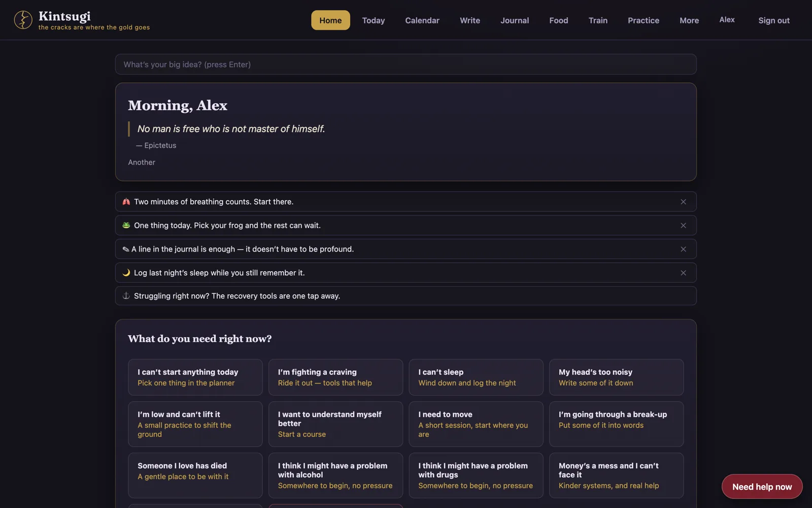Click the 'Morning, Alex' greeting heading
Viewport: 812px width, 508px height.
pyautogui.click(x=178, y=105)
